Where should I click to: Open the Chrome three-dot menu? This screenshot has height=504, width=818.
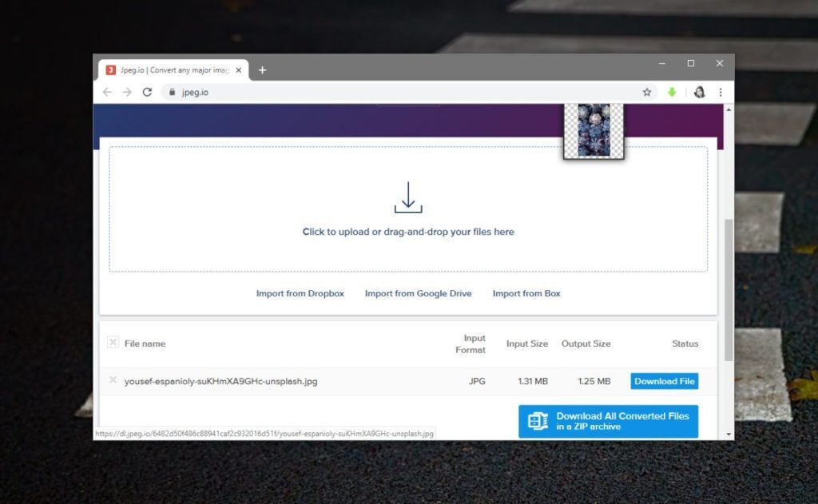click(721, 92)
